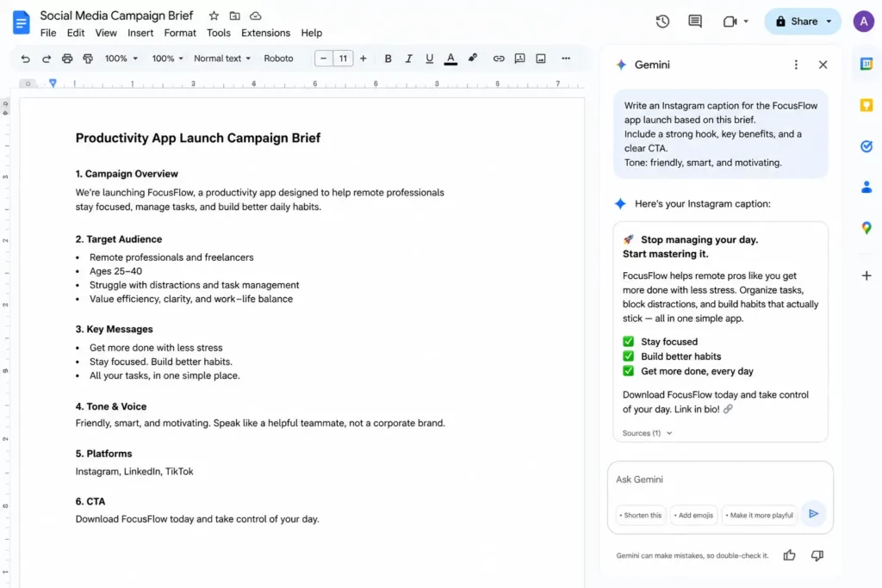Decrease font size with minus button
882x588 pixels.
click(x=324, y=59)
